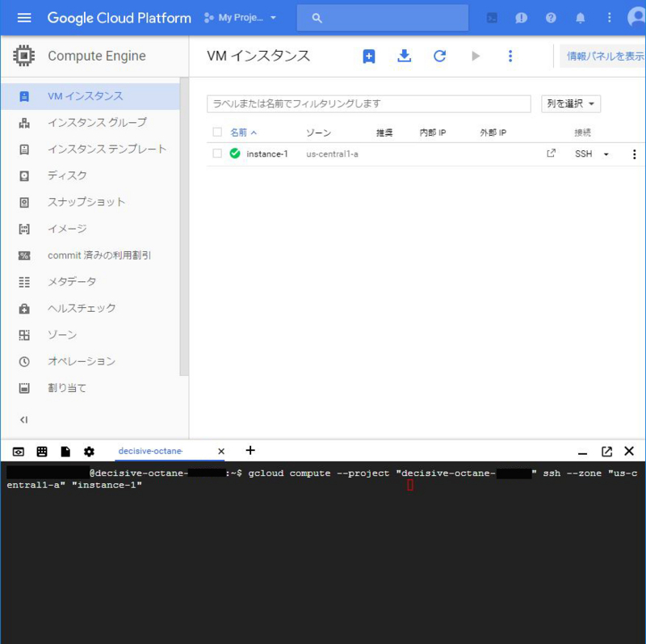Screen dimensions: 646x644
Task: Create a new VM instance icon
Action: [x=369, y=56]
